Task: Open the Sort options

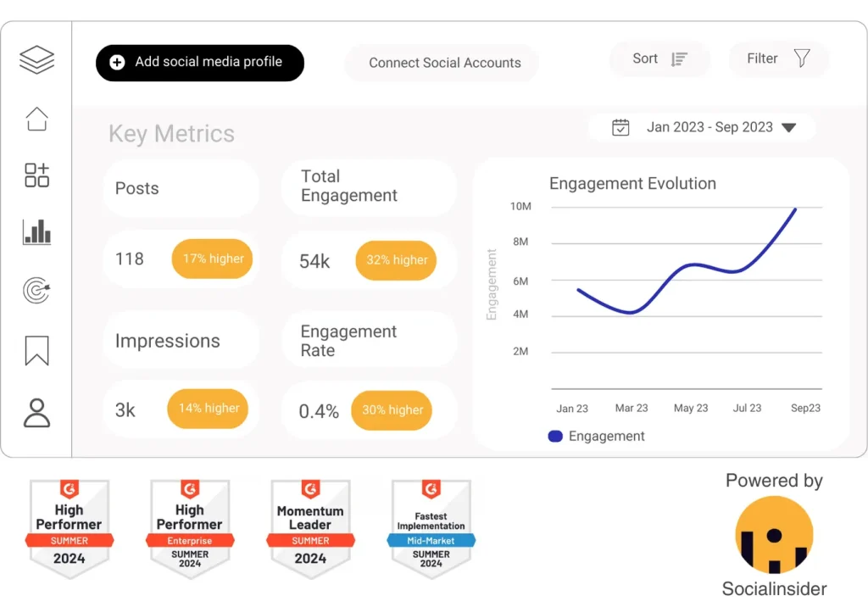Action: click(659, 58)
